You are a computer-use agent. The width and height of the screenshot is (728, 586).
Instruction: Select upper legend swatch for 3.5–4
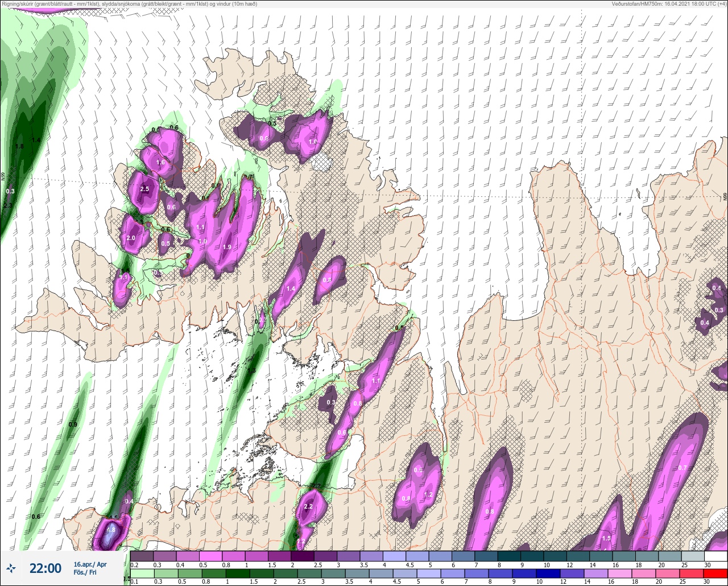tap(371, 556)
